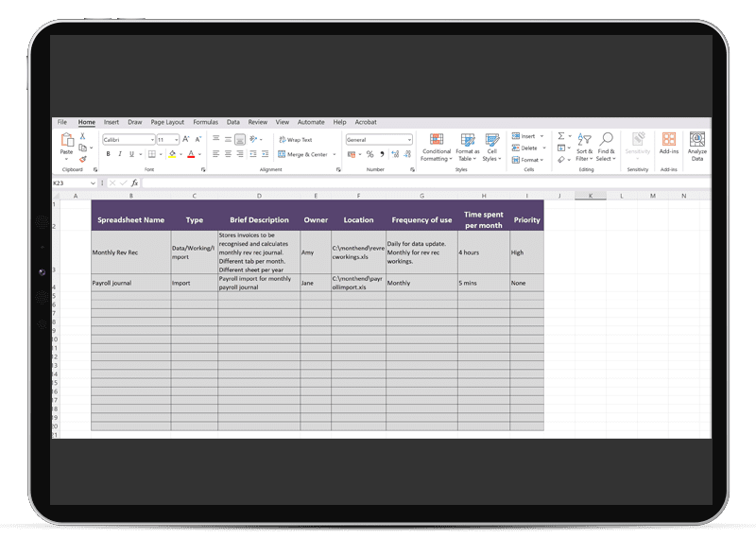Select the 'Monthly Rev Rec' cell
The height and width of the screenshot is (556, 756).
[x=130, y=252]
